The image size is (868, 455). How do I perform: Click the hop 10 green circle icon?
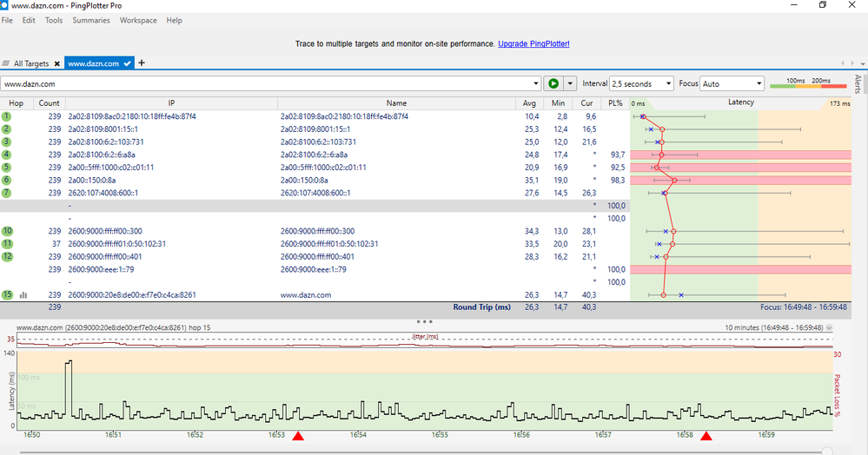coord(7,231)
